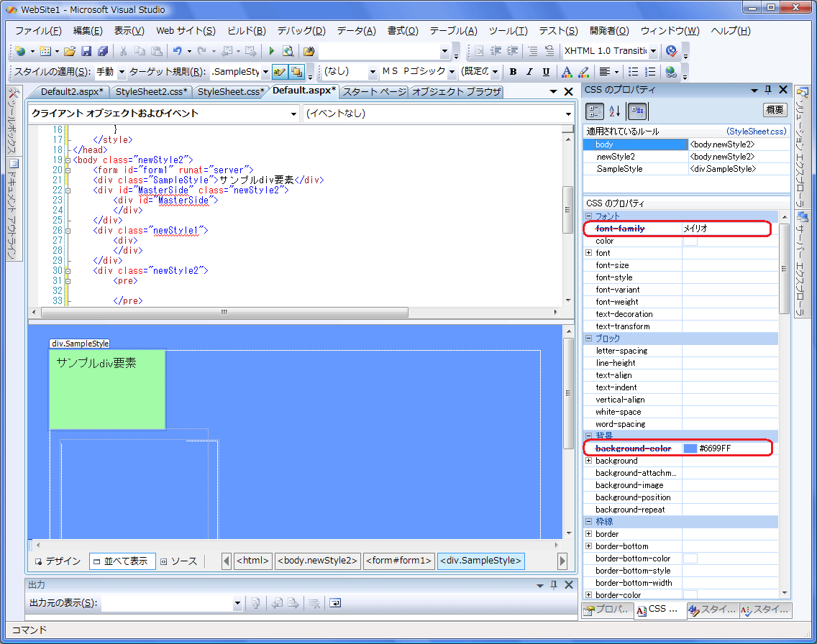The width and height of the screenshot is (817, 644).
Task: Click the Decrease Indent icon
Action: [x=496, y=51]
